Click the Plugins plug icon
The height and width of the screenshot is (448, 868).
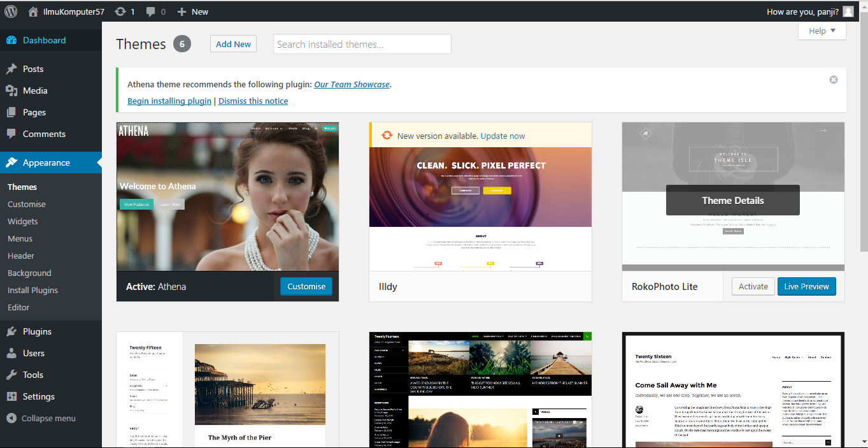click(x=11, y=331)
